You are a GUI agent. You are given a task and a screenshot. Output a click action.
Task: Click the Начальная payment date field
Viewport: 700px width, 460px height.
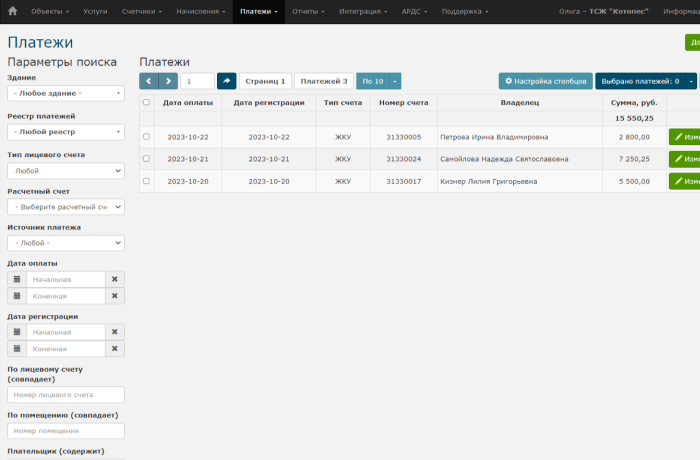pyautogui.click(x=66, y=279)
